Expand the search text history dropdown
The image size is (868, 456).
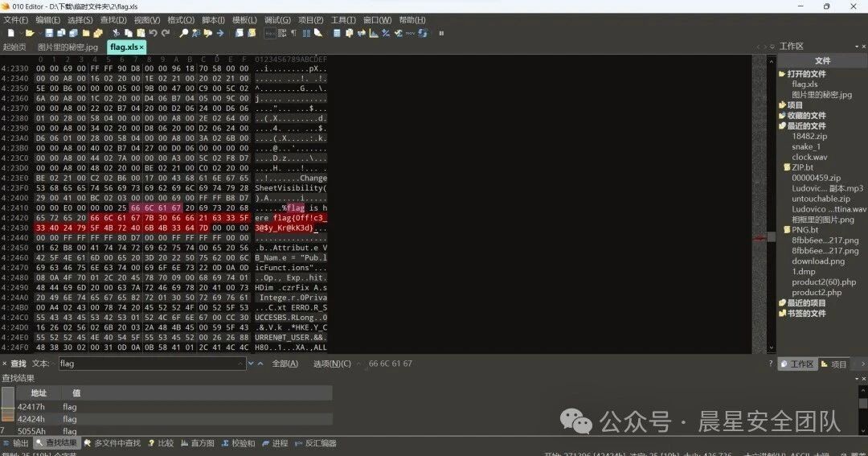pyautogui.click(x=241, y=364)
